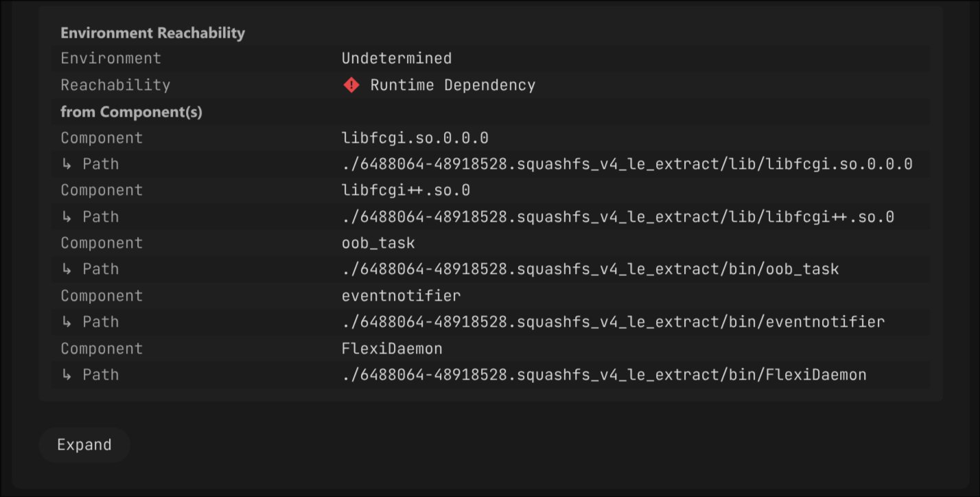Click the Component label beside eventnotifier
This screenshot has width=980, height=497.
pyautogui.click(x=102, y=296)
